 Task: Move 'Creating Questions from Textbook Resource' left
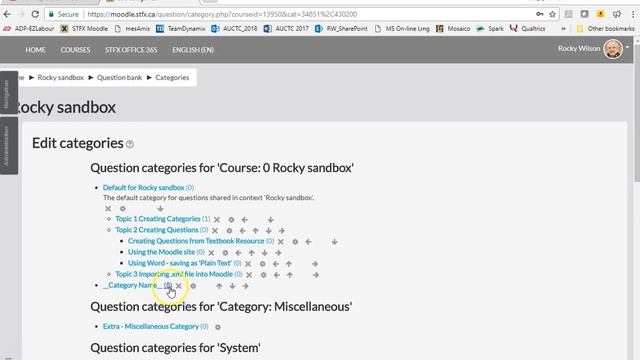pos(308,242)
